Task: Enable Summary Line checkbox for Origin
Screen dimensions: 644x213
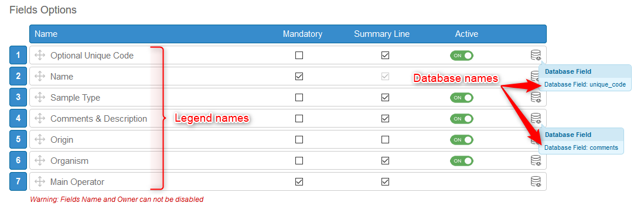Action: point(385,139)
